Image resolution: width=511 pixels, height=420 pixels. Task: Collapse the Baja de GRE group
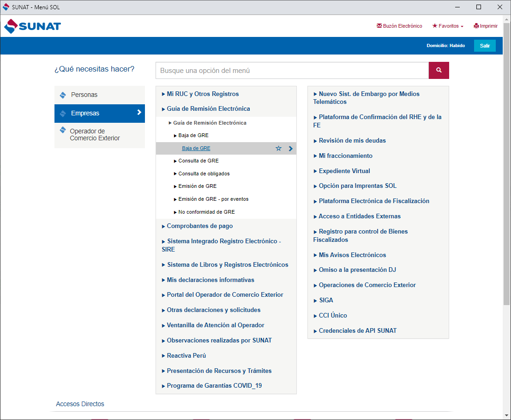[191, 135]
